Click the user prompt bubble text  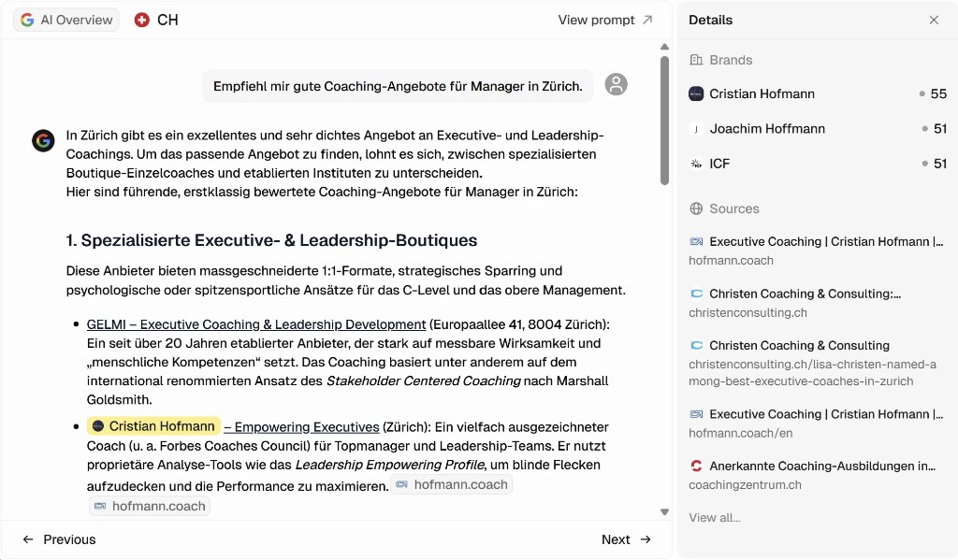[x=398, y=86]
